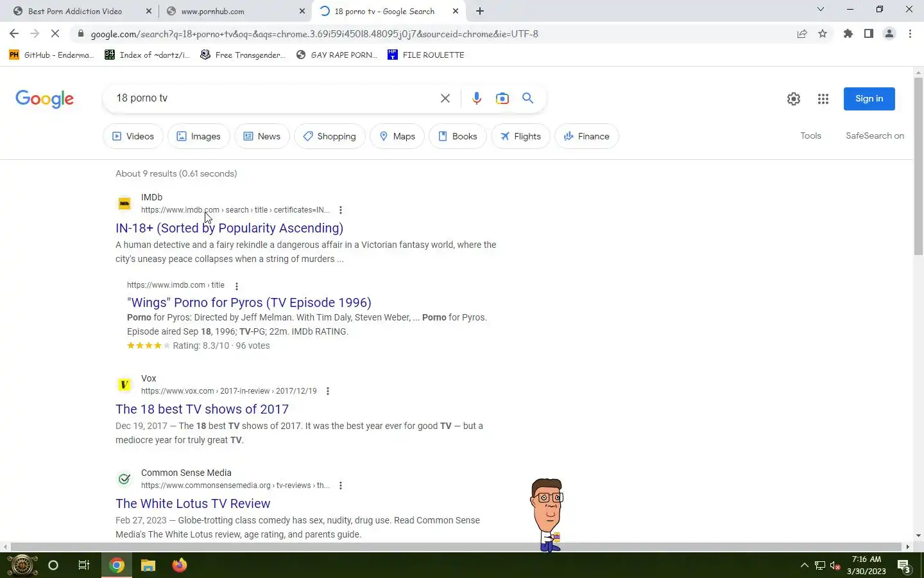Open search by image camera icon
Screen dimensions: 924x578
pyautogui.click(x=502, y=98)
